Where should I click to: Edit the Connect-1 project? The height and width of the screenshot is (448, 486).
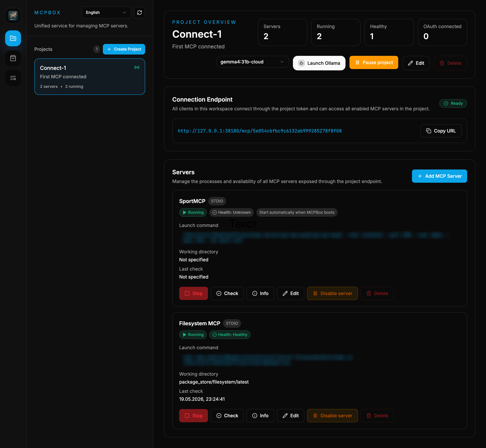pyautogui.click(x=416, y=63)
